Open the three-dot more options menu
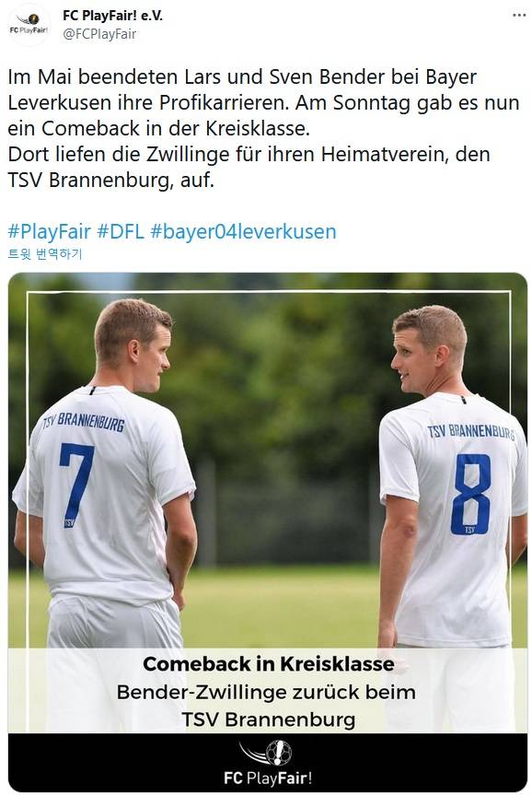Image resolution: width=532 pixels, height=795 pixels. (519, 16)
